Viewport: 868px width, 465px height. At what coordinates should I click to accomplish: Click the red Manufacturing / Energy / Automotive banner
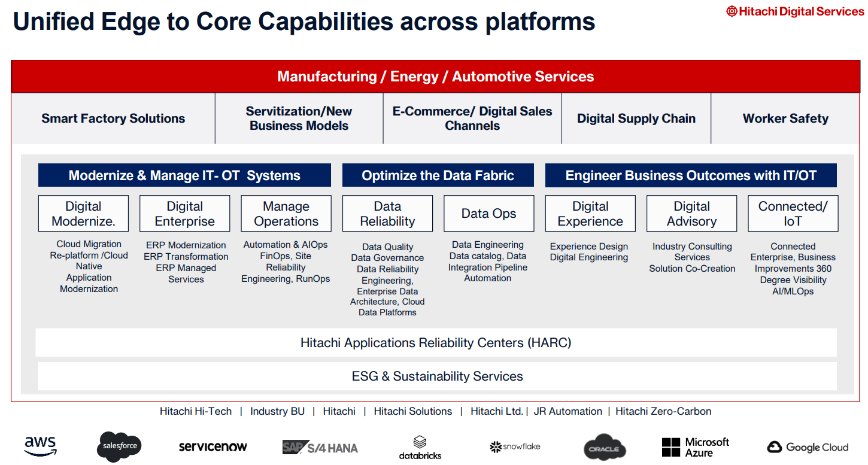click(435, 77)
